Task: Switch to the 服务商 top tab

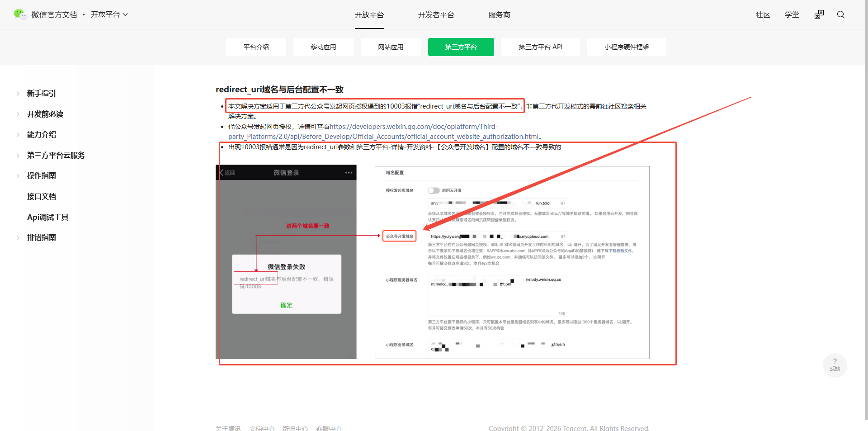Action: click(500, 15)
